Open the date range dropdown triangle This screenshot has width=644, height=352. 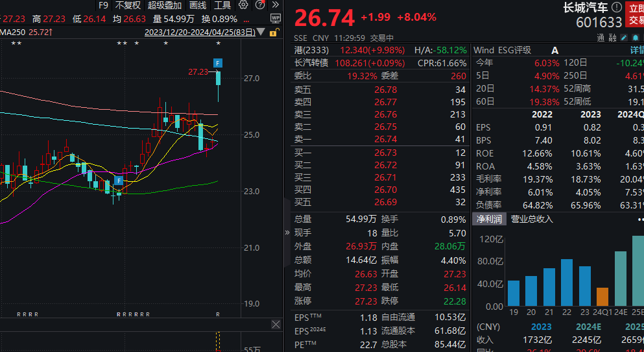click(x=261, y=32)
